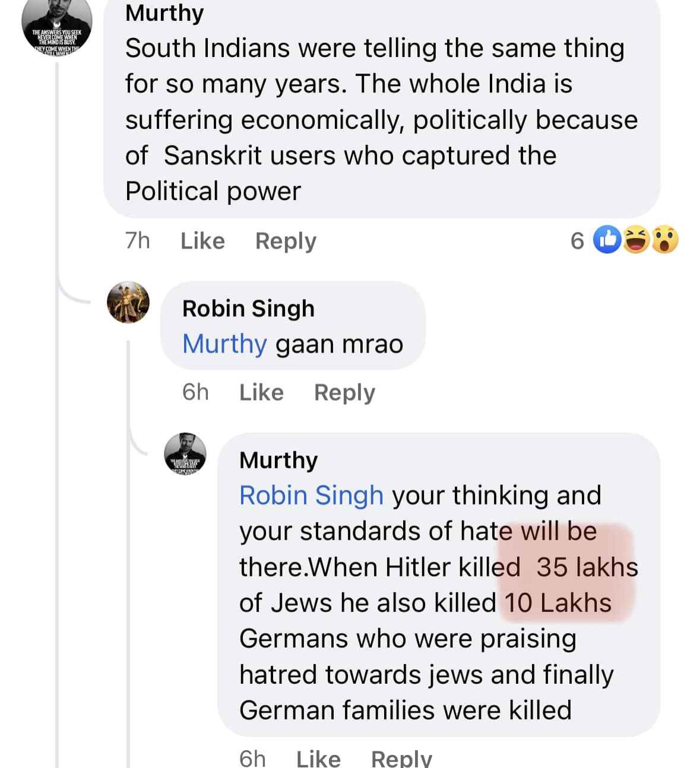Click the wow emoji reaction icon

coord(665,240)
